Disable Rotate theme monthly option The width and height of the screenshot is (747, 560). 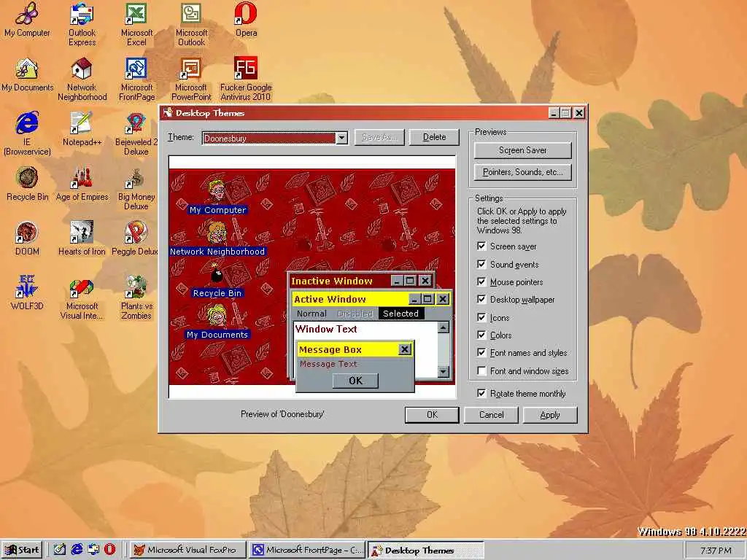[x=481, y=393]
